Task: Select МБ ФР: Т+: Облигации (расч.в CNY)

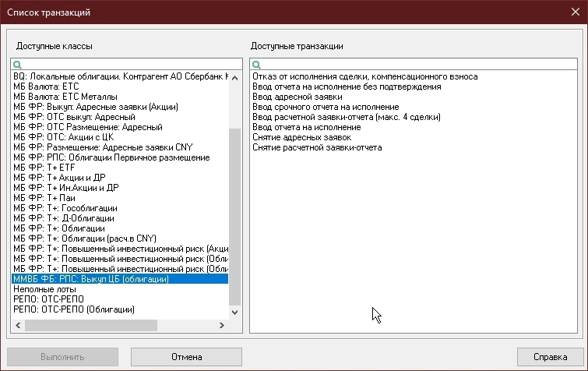Action: click(120, 238)
